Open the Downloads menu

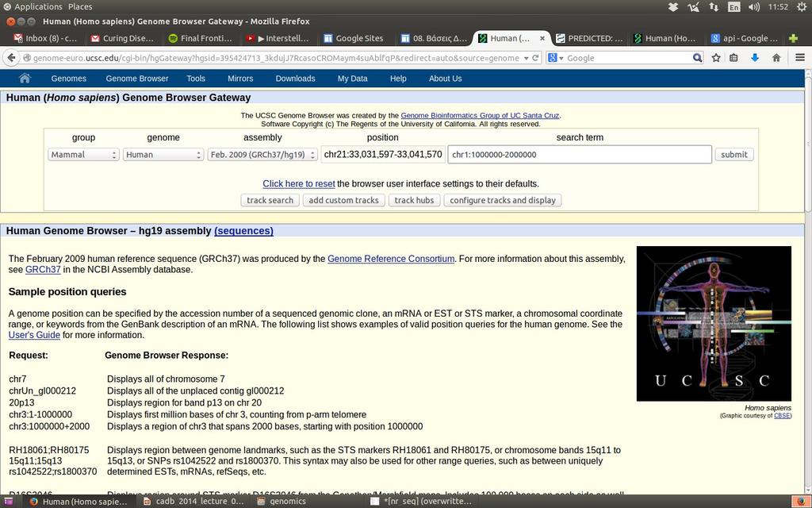295,79
